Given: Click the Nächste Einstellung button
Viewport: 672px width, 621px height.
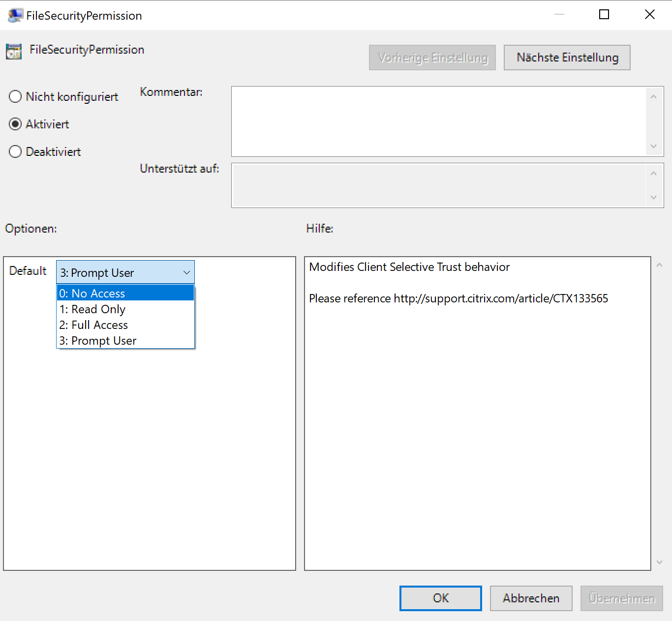Looking at the screenshot, I should pos(567,58).
